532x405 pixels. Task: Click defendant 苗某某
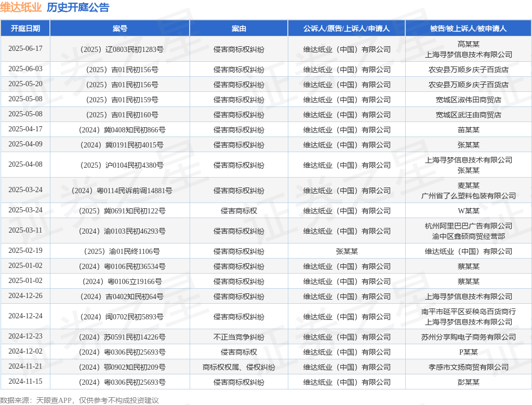pos(469,130)
